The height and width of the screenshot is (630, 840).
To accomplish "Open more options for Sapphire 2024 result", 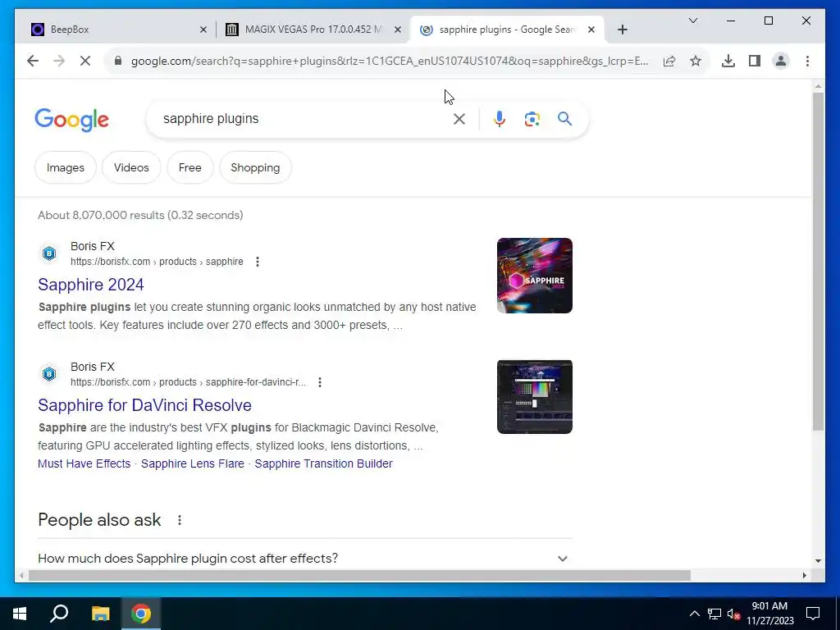I will (258, 262).
